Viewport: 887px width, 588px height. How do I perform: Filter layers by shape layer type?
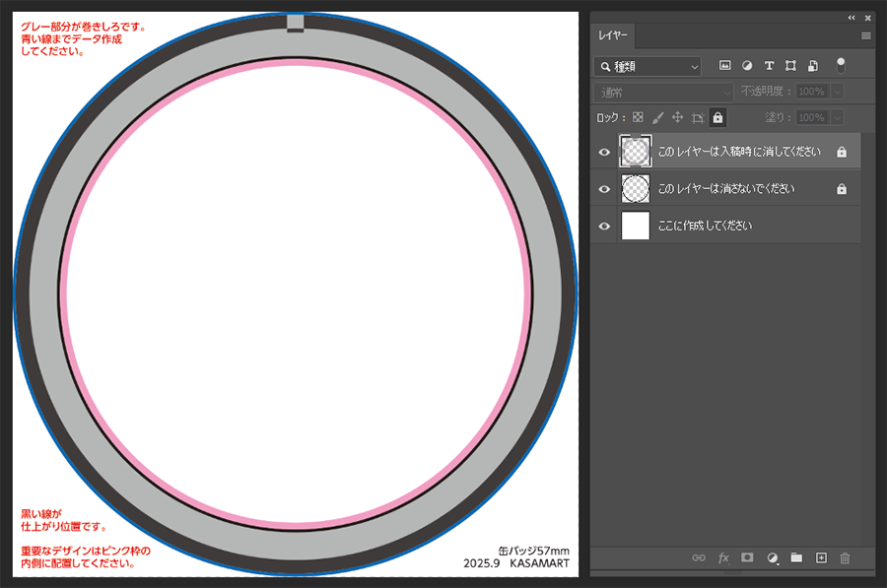(x=790, y=66)
